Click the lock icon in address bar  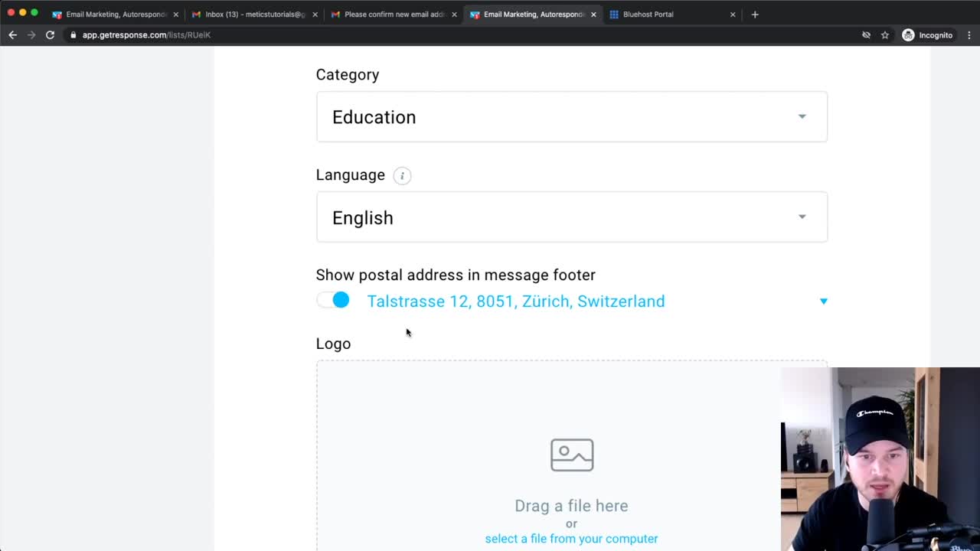[x=73, y=35]
